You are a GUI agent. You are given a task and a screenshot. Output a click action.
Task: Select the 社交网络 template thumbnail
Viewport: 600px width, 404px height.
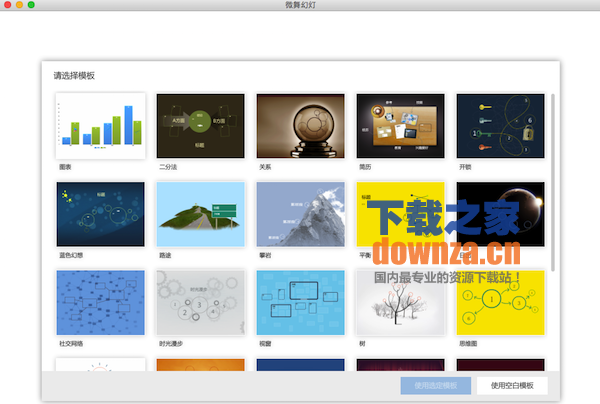click(101, 301)
